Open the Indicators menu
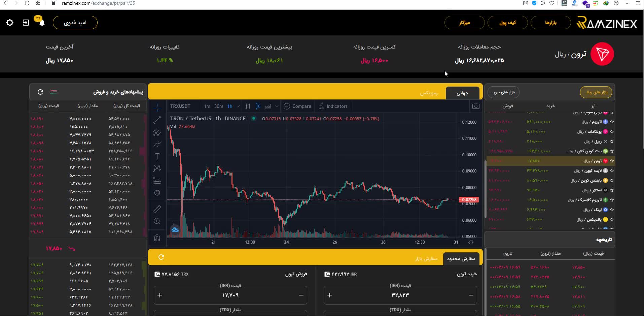The width and height of the screenshot is (644, 316). 333,106
